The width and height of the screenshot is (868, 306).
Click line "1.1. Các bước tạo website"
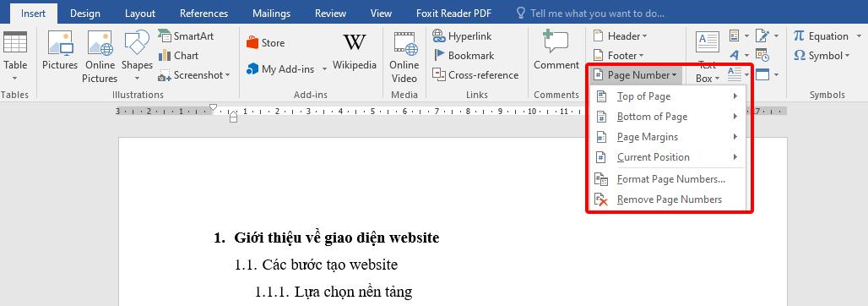[x=316, y=265]
